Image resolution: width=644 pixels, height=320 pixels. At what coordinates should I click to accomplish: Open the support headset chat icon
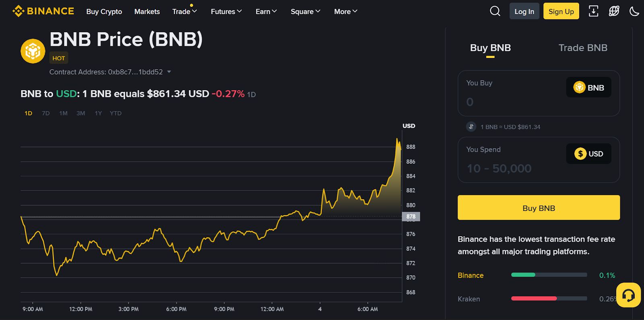pos(628,295)
